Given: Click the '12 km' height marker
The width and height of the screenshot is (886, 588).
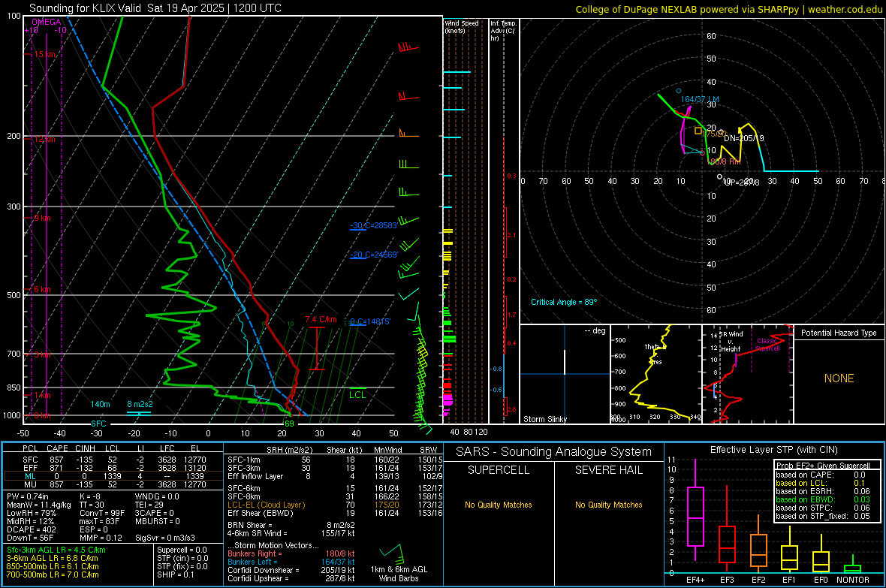Looking at the screenshot, I should [x=44, y=139].
